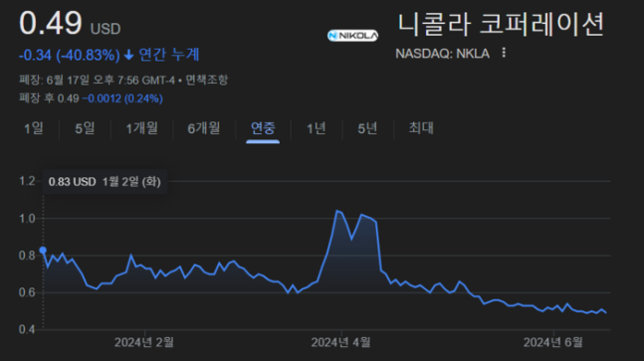Click the 면책조항 disclaimer link
The image size is (644, 361).
(x=207, y=80)
